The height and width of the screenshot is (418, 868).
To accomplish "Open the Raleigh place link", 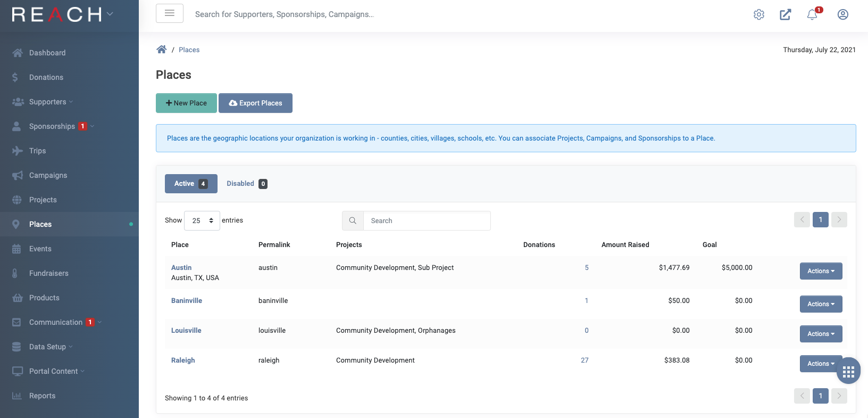I will click(x=183, y=360).
